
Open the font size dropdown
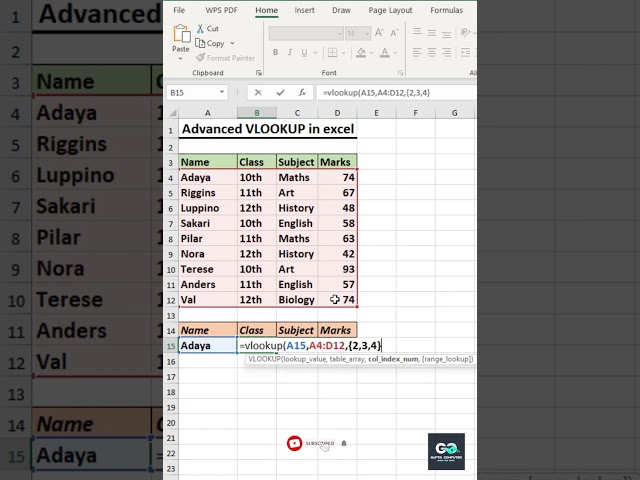click(x=367, y=33)
